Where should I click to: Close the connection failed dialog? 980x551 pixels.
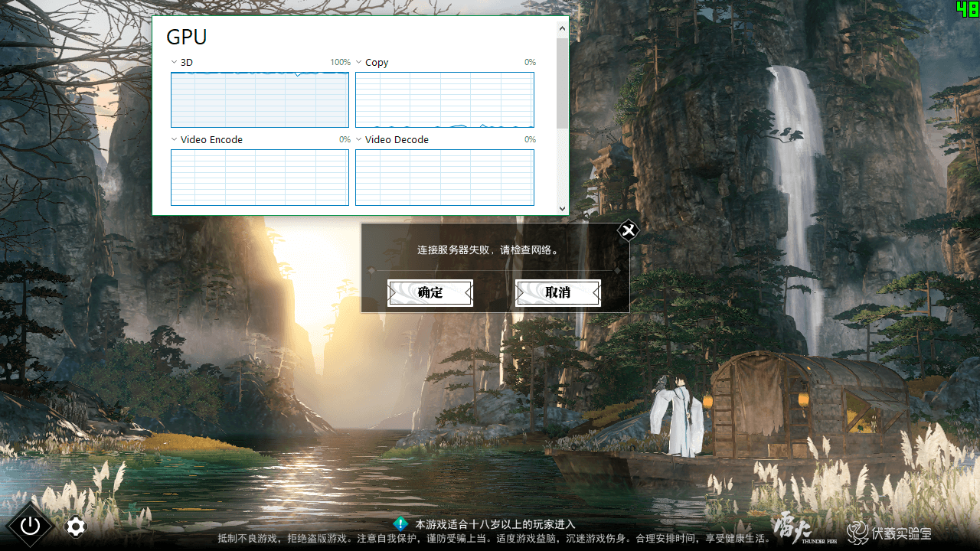tap(628, 230)
